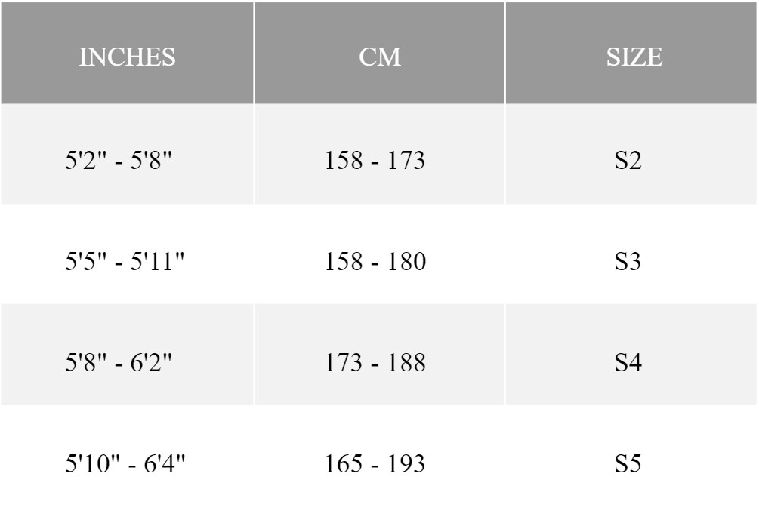
Task: Click the INCHES column header
Action: pyautogui.click(x=127, y=53)
